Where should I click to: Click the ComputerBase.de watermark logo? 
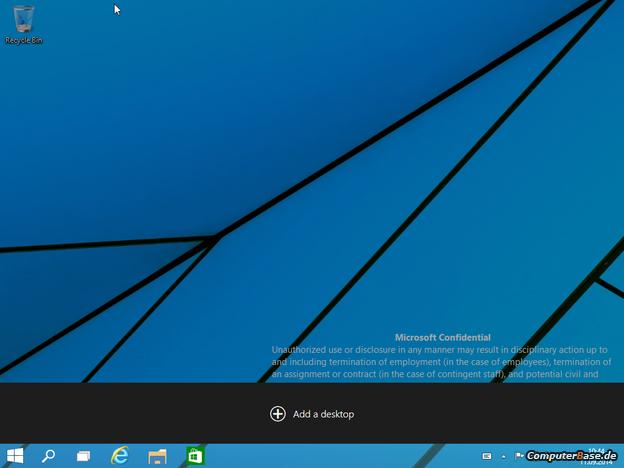click(572, 457)
